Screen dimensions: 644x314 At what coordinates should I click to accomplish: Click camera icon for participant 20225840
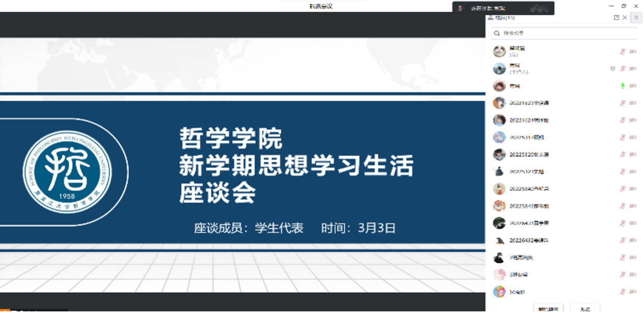[x=633, y=189]
